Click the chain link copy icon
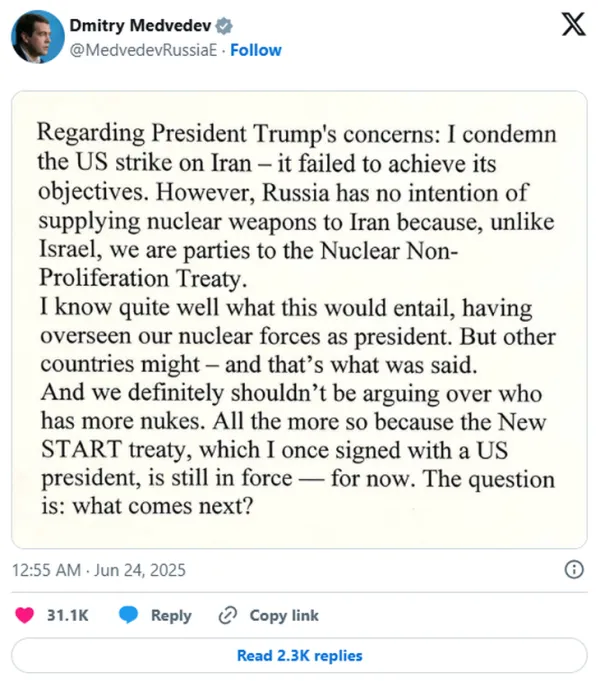Screen dimensions: 600x681 [x=228, y=615]
